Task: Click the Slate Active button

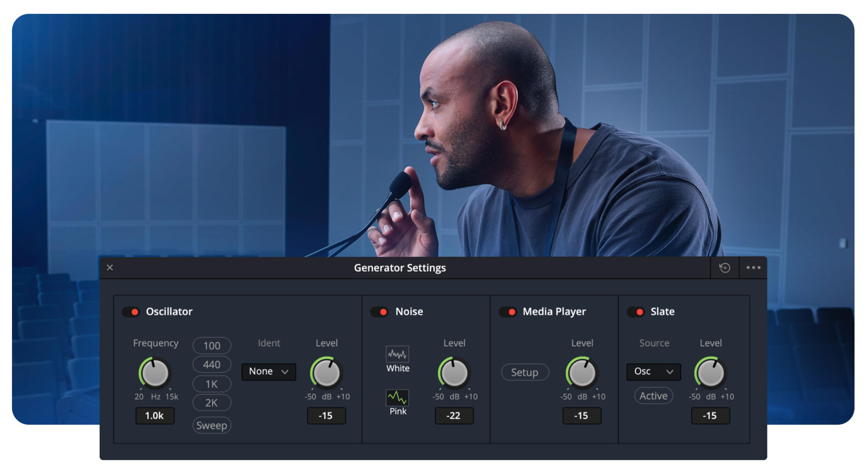Action: [653, 396]
